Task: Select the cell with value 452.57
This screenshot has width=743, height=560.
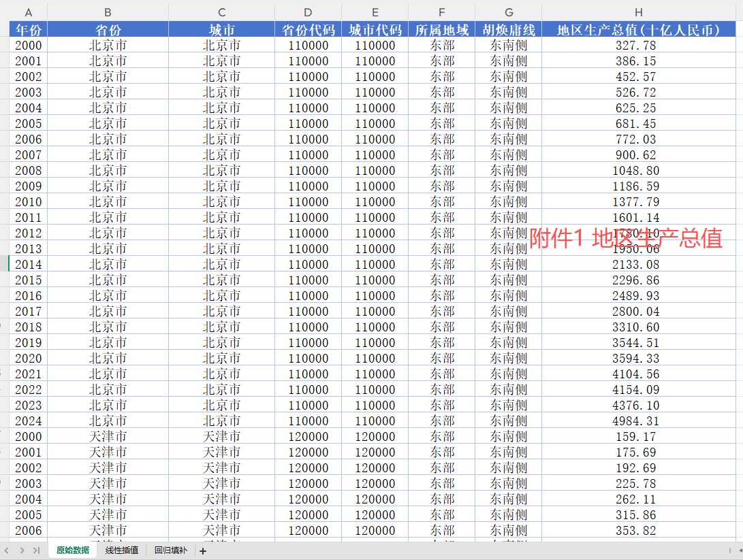Action: pos(639,76)
